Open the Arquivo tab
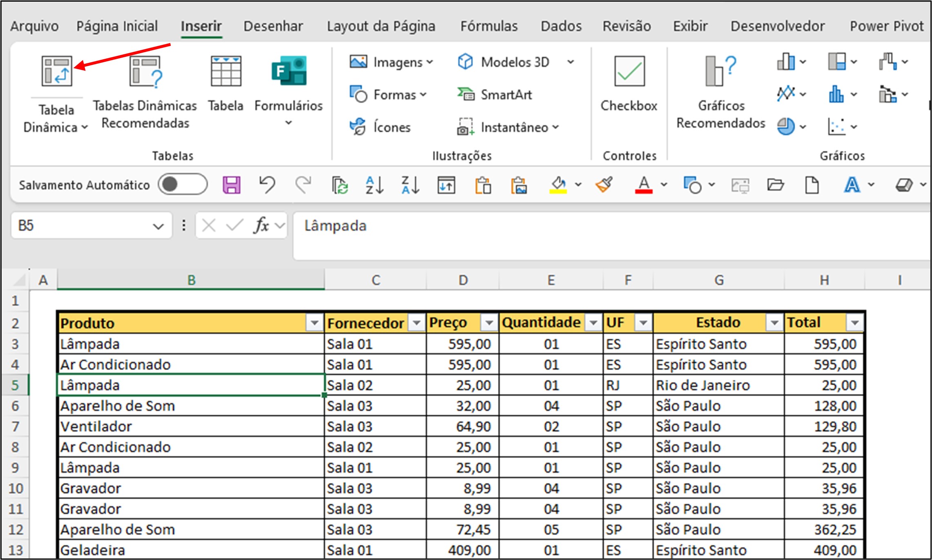Image resolution: width=932 pixels, height=560 pixels. (x=34, y=26)
